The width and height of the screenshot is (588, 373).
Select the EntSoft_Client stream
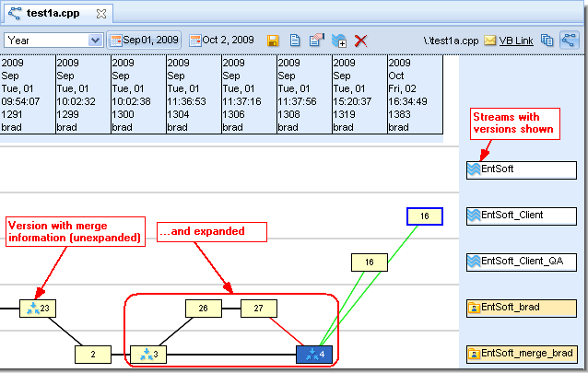521,216
